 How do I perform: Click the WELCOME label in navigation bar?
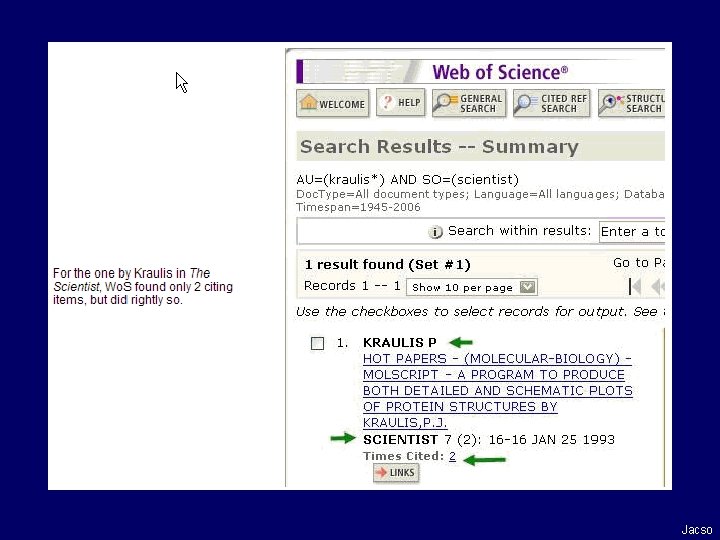pos(342,104)
